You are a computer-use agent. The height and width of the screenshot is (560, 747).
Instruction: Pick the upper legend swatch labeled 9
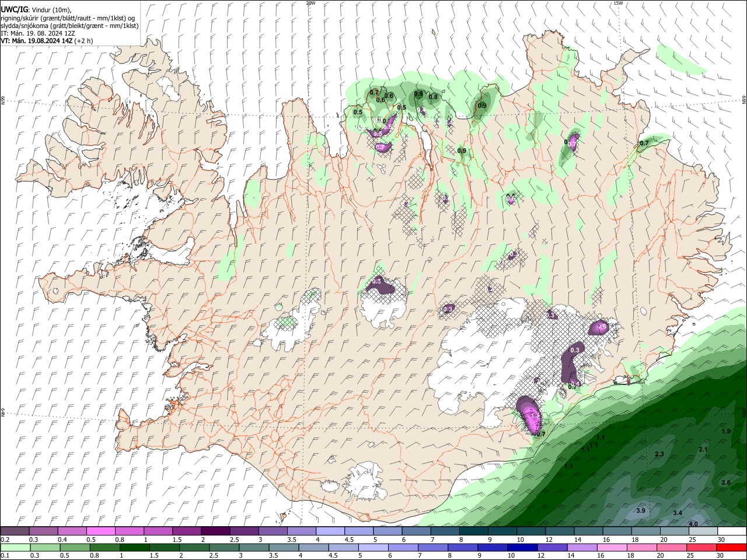click(502, 531)
